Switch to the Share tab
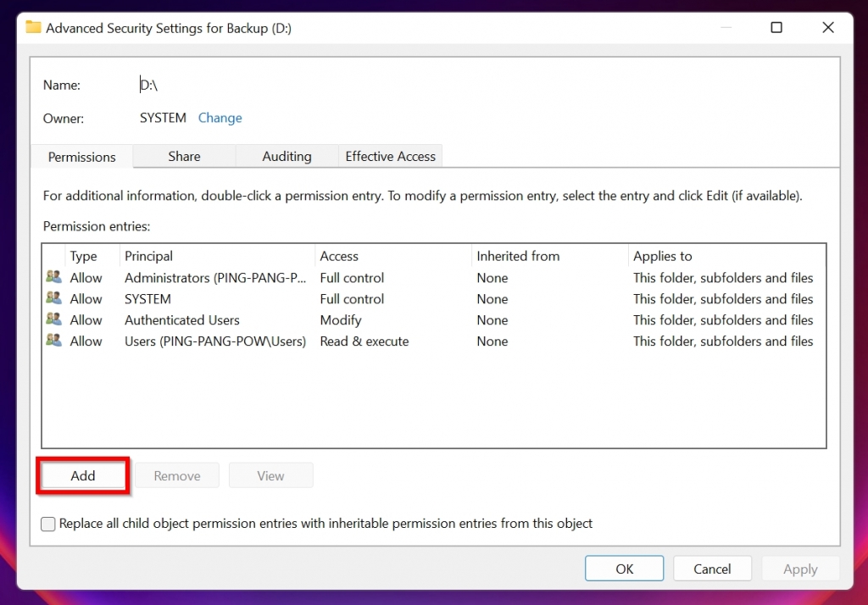Image resolution: width=868 pixels, height=605 pixels. pos(184,156)
